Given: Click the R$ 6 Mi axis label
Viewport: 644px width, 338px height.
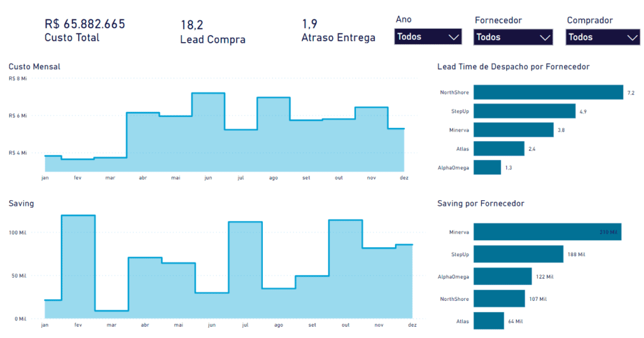Looking at the screenshot, I should pos(18,116).
